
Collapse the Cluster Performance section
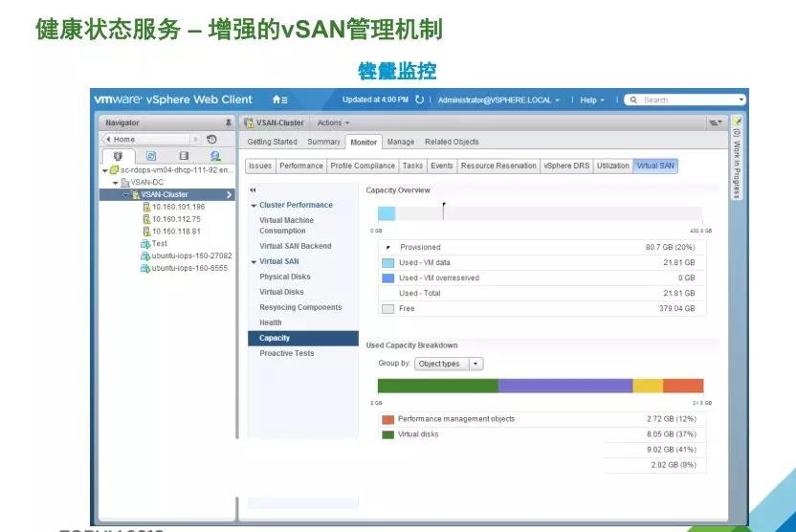pos(254,206)
